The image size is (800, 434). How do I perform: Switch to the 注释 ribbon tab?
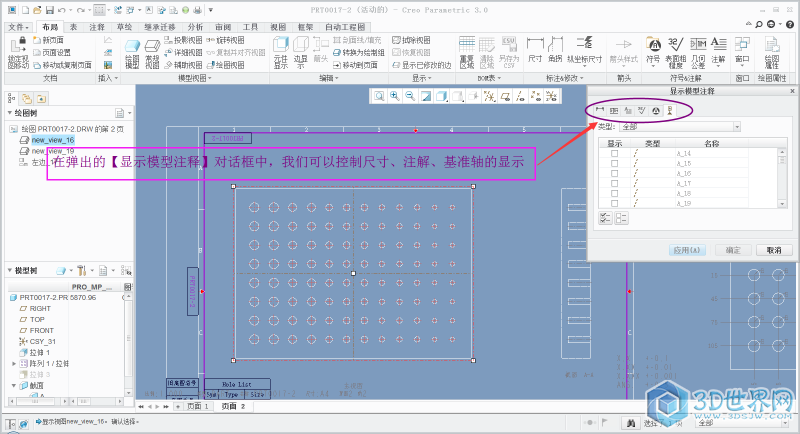[x=96, y=27]
